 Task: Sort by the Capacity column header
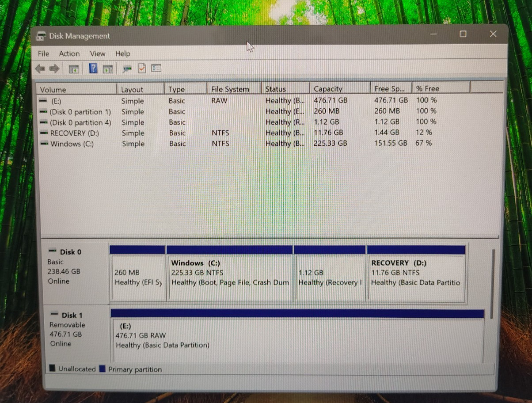pyautogui.click(x=340, y=88)
